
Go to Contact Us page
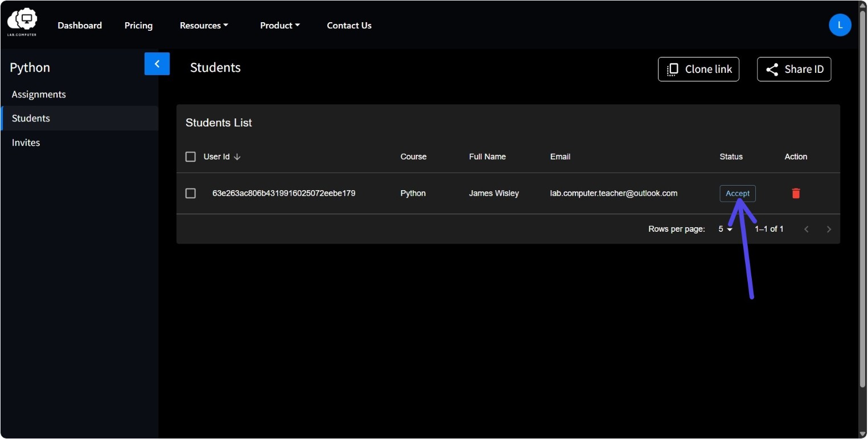click(349, 26)
